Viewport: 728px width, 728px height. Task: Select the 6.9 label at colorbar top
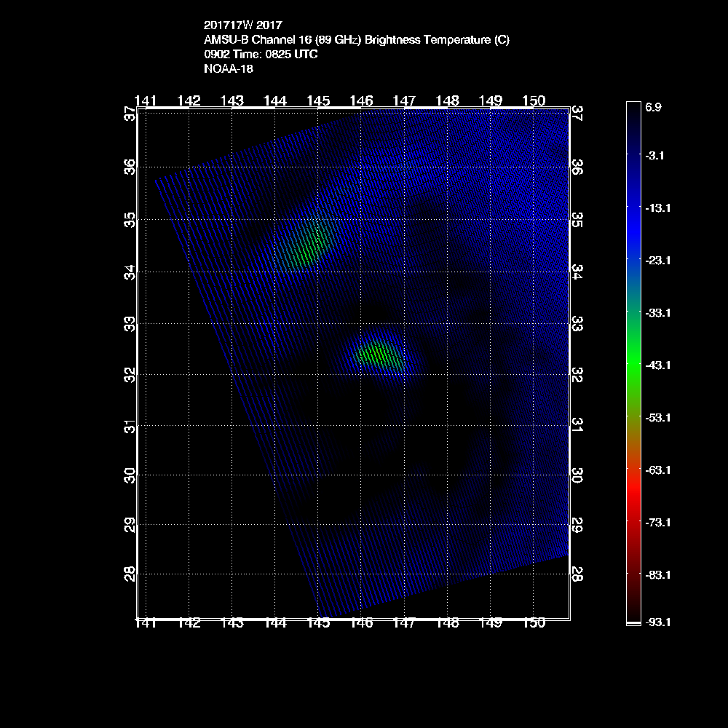(x=652, y=107)
